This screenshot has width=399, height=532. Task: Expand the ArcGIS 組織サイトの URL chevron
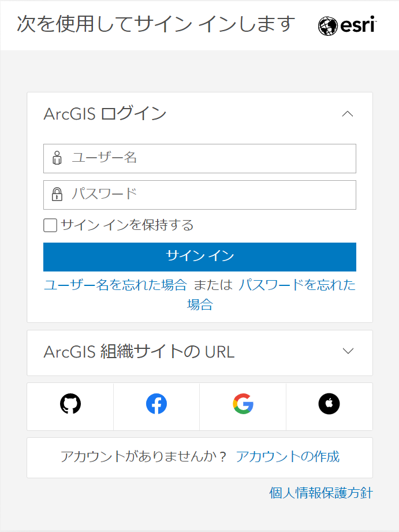pyautogui.click(x=348, y=351)
